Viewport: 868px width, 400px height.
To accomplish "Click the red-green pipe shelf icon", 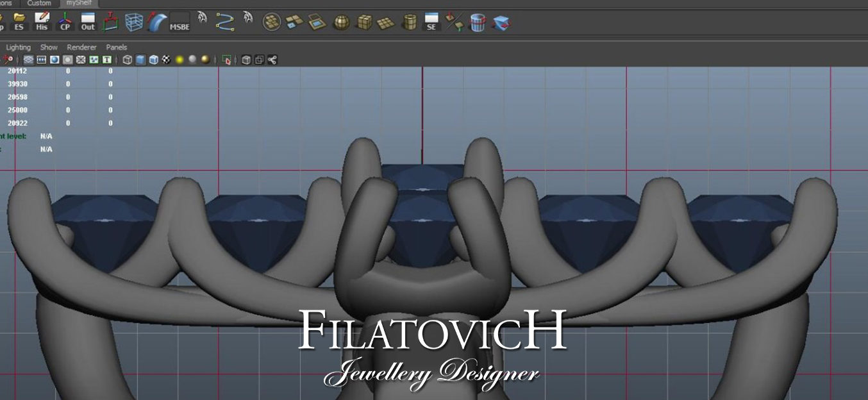I will (x=111, y=22).
